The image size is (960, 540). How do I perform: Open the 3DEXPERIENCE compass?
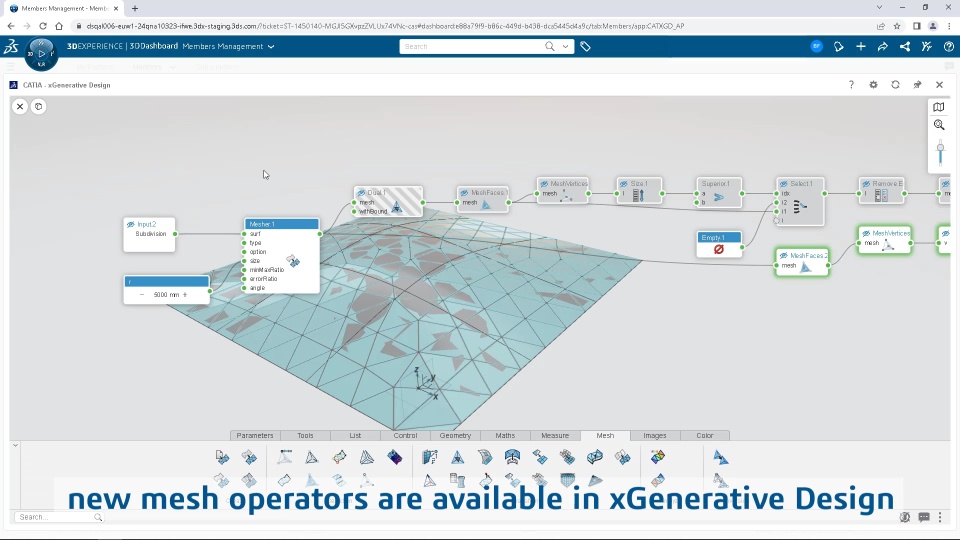41,54
